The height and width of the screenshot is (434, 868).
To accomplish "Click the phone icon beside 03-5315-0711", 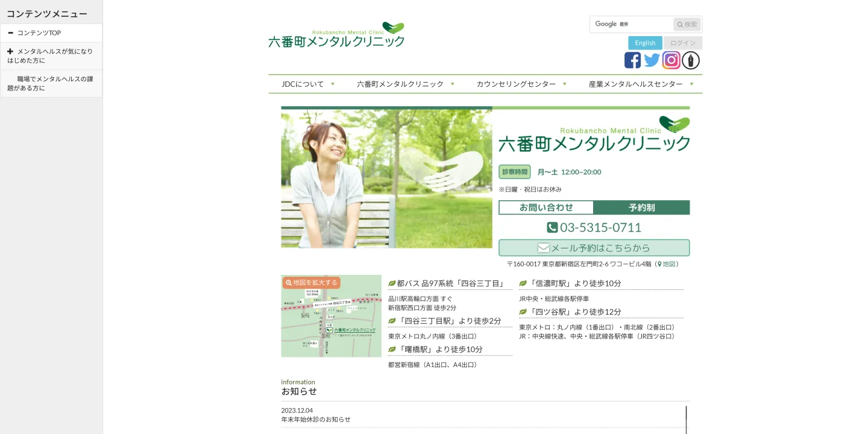I will [x=552, y=227].
